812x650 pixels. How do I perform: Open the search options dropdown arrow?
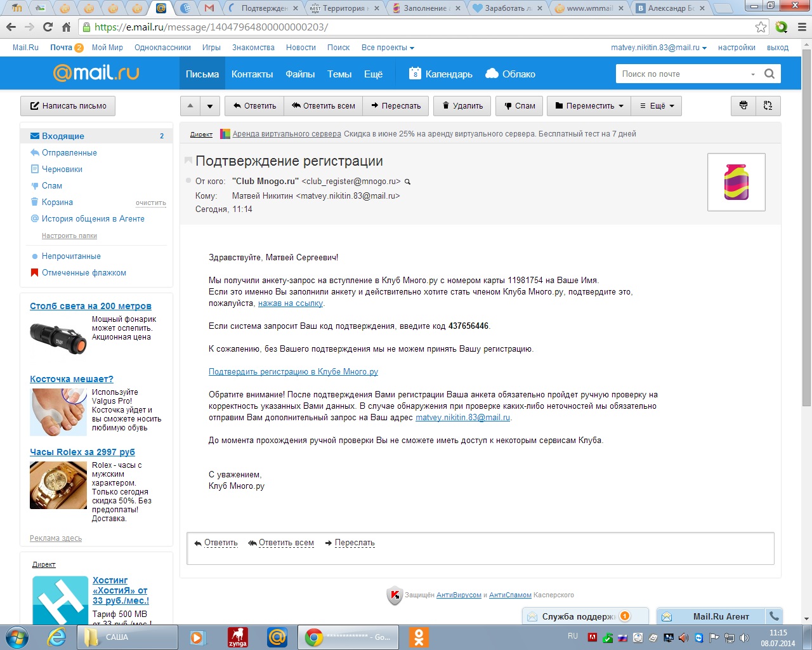[x=753, y=74]
